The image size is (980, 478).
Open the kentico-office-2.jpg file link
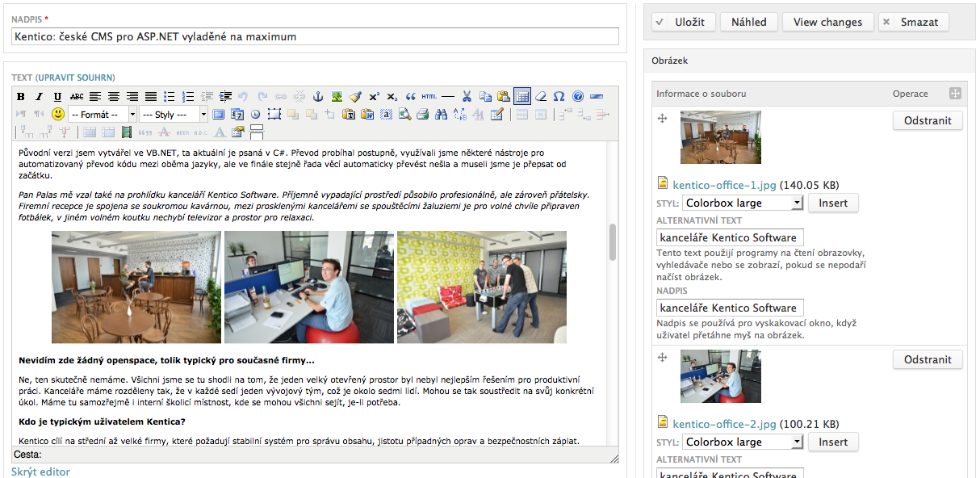[724, 424]
